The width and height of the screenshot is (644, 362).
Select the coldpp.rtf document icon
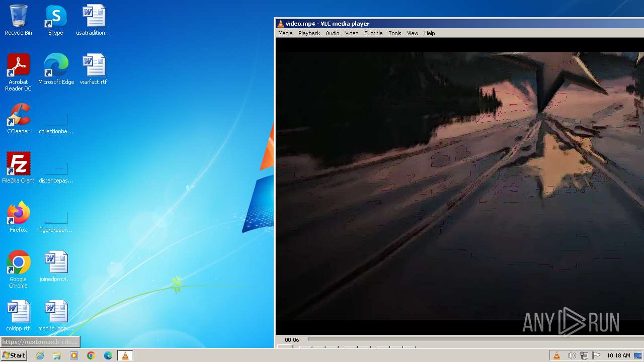[18, 316]
